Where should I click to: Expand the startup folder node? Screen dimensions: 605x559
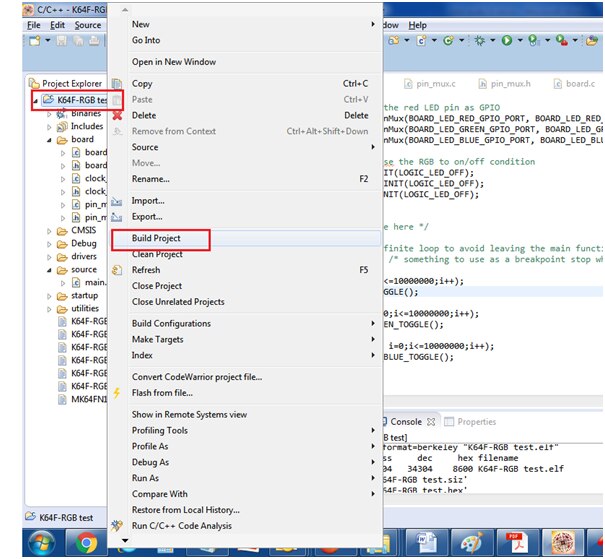pos(49,296)
